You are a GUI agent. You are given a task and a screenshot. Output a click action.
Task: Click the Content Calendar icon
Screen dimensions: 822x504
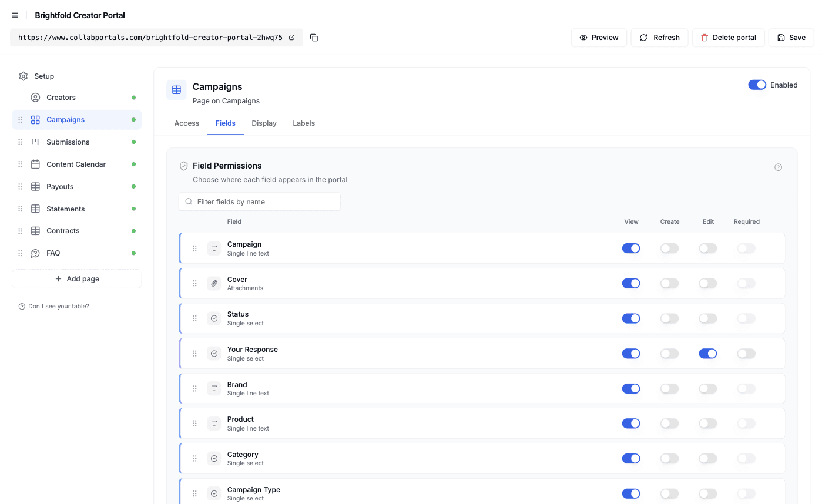[x=35, y=164]
